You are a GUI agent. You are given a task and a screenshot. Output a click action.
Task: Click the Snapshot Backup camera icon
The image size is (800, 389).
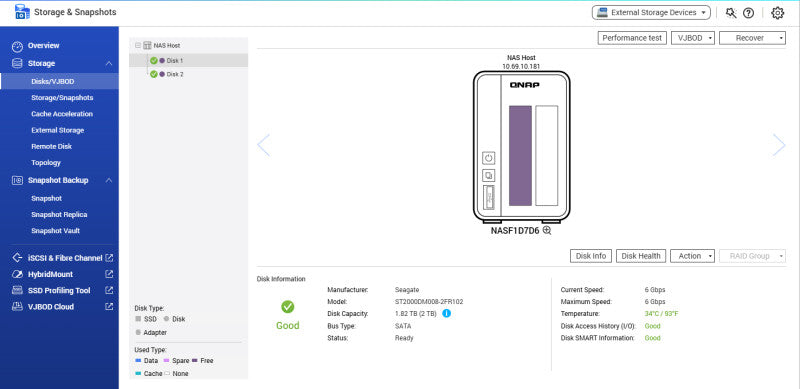(x=17, y=180)
